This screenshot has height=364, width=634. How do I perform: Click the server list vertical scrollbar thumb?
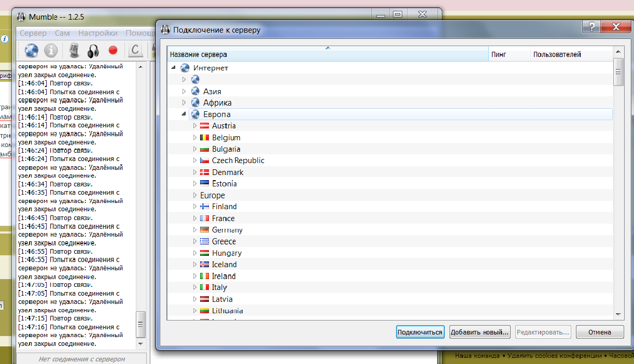(618, 72)
